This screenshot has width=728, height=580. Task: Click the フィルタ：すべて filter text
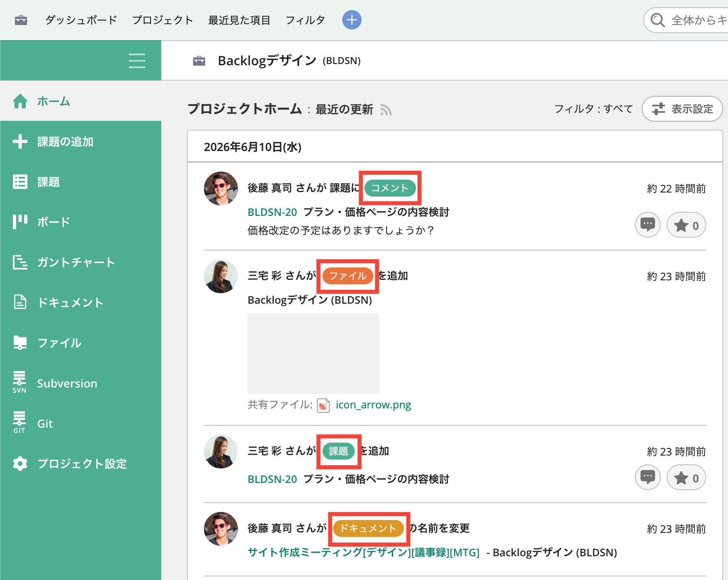593,109
